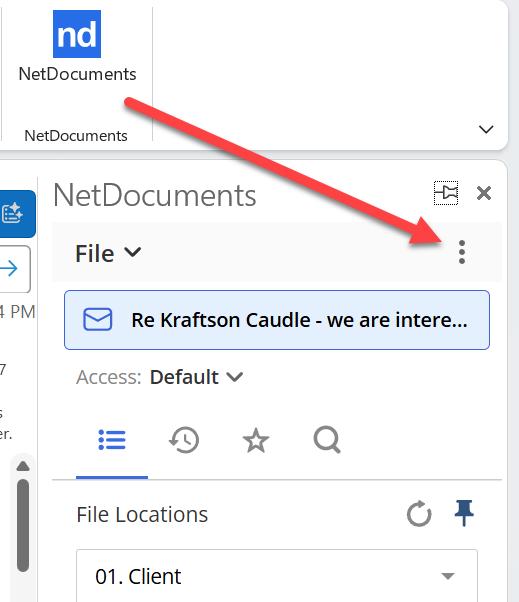Click the blue right arrow button
Viewport: 519px width, 602px height.
point(13,268)
